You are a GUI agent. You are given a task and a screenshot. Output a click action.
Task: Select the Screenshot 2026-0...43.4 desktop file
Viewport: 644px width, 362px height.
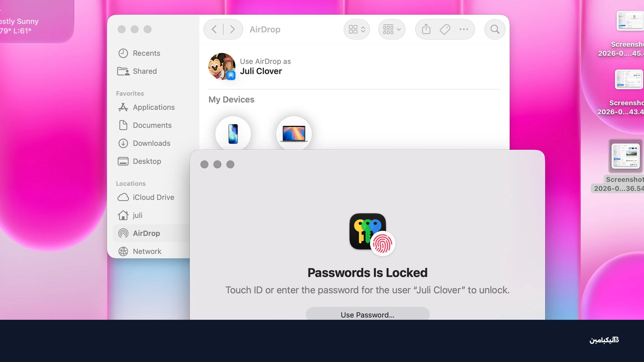pos(629,79)
